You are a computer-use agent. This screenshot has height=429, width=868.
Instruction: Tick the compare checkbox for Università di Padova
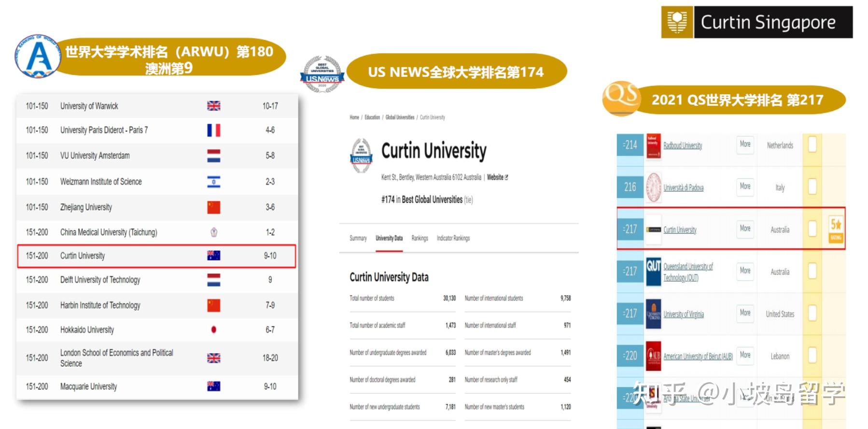tap(812, 186)
